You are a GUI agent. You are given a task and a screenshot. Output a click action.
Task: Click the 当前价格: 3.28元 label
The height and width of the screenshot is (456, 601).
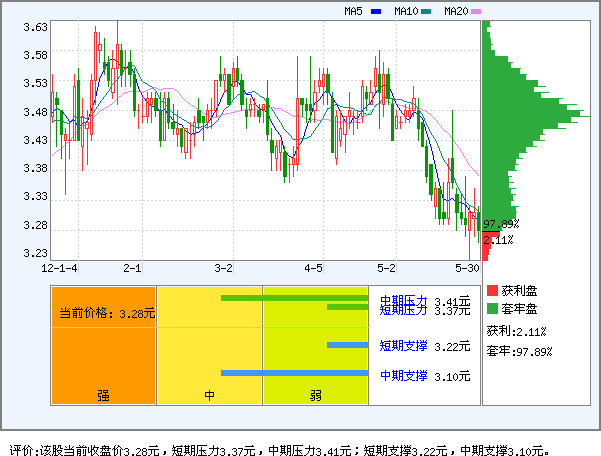(107, 313)
